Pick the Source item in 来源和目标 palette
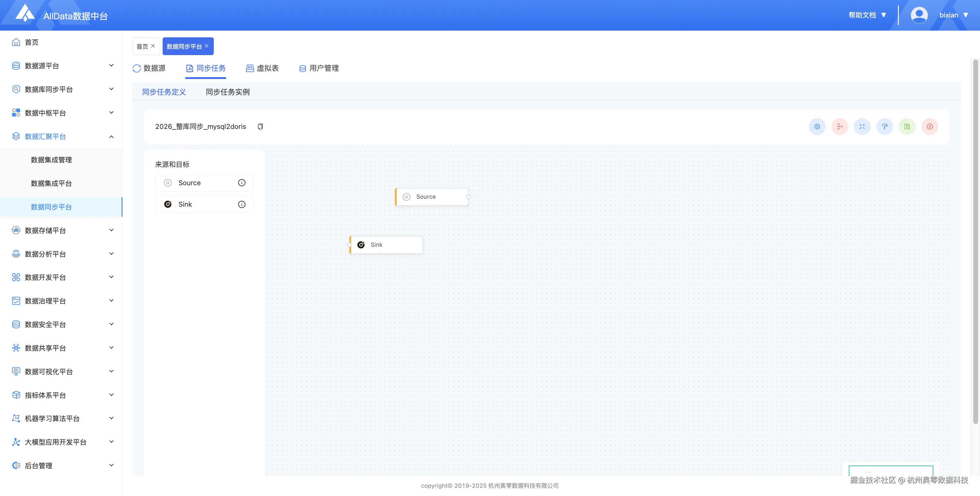The width and height of the screenshot is (980, 496). point(204,182)
